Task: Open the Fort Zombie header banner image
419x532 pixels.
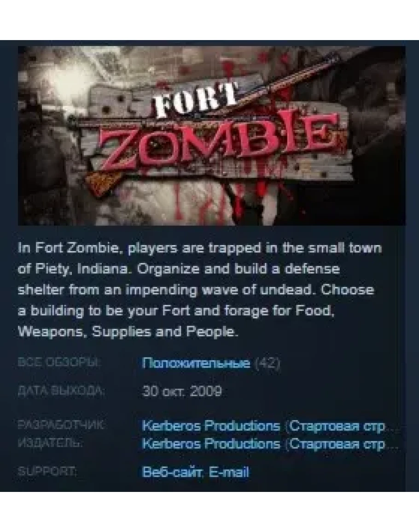Action: coord(212,135)
